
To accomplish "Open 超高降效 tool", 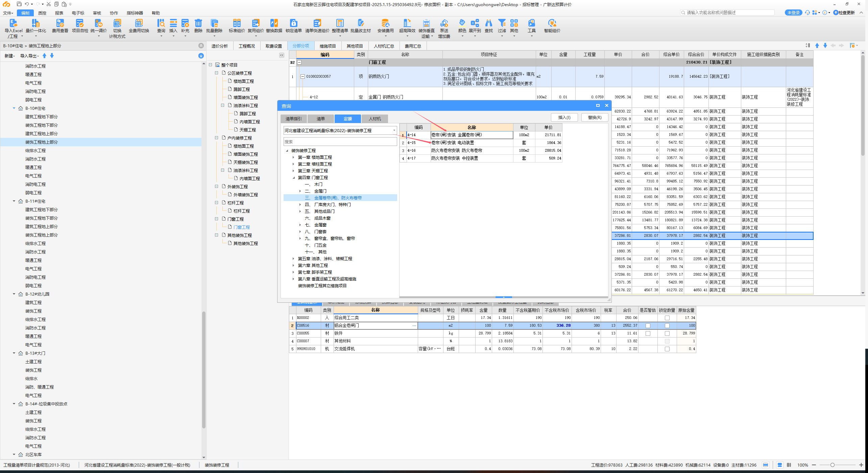I will click(x=407, y=26).
